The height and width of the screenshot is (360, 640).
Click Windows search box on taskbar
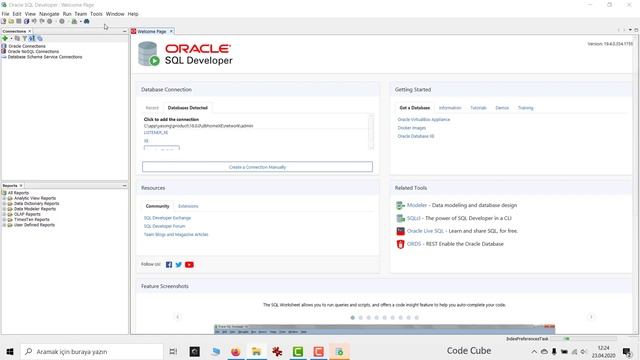(x=92, y=351)
